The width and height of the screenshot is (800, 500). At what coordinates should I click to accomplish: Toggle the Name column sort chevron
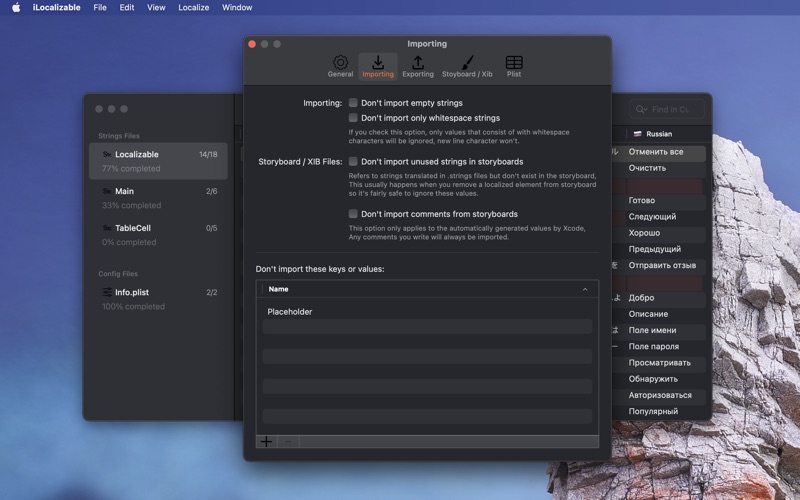coord(585,289)
